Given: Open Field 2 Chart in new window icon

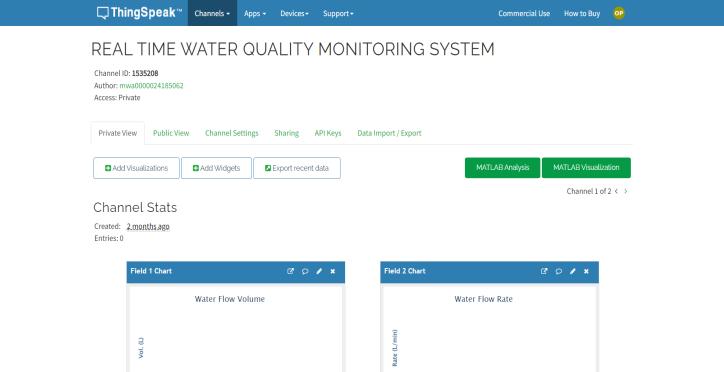Looking at the screenshot, I should pos(544,271).
